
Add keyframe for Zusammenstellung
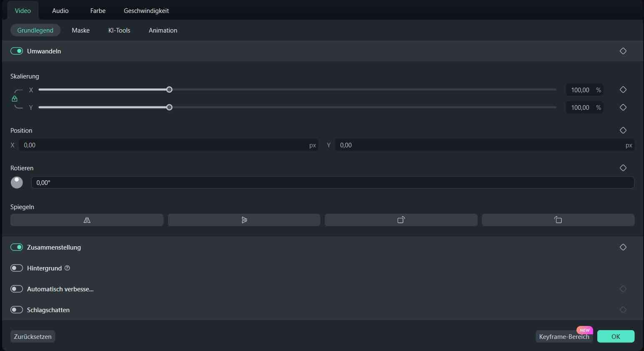623,247
